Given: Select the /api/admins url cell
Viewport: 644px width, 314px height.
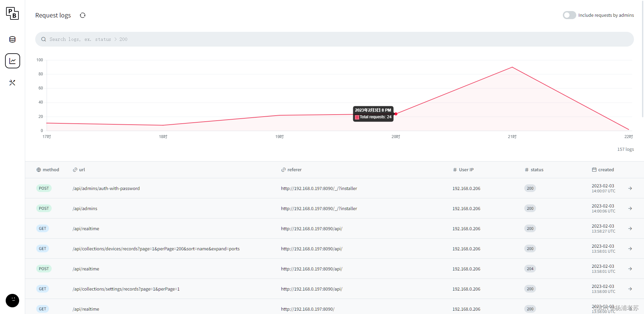Looking at the screenshot, I should click(x=85, y=208).
